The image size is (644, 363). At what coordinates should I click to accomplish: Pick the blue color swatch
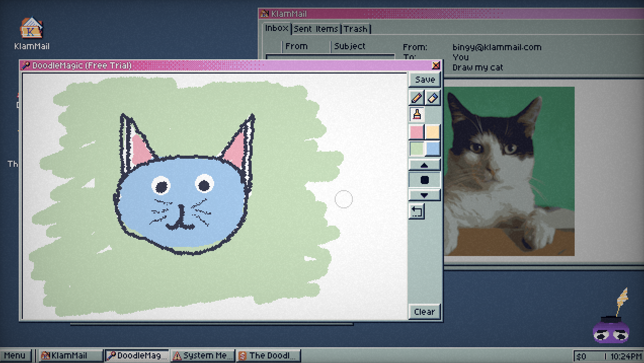(432, 149)
